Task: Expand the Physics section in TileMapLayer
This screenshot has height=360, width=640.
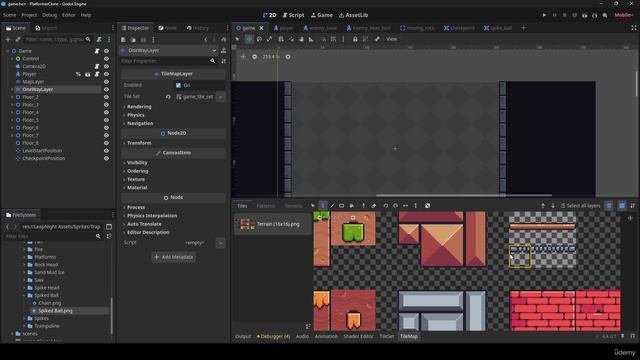Action: [136, 115]
